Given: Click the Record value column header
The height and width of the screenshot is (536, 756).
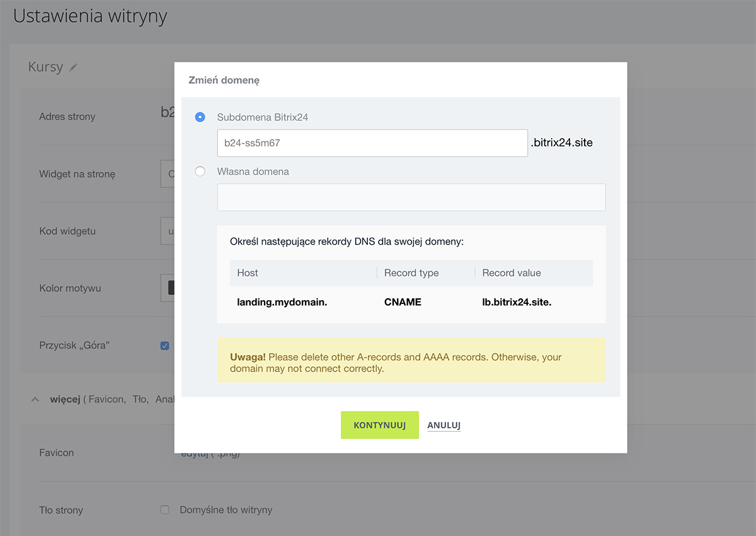Looking at the screenshot, I should click(511, 273).
